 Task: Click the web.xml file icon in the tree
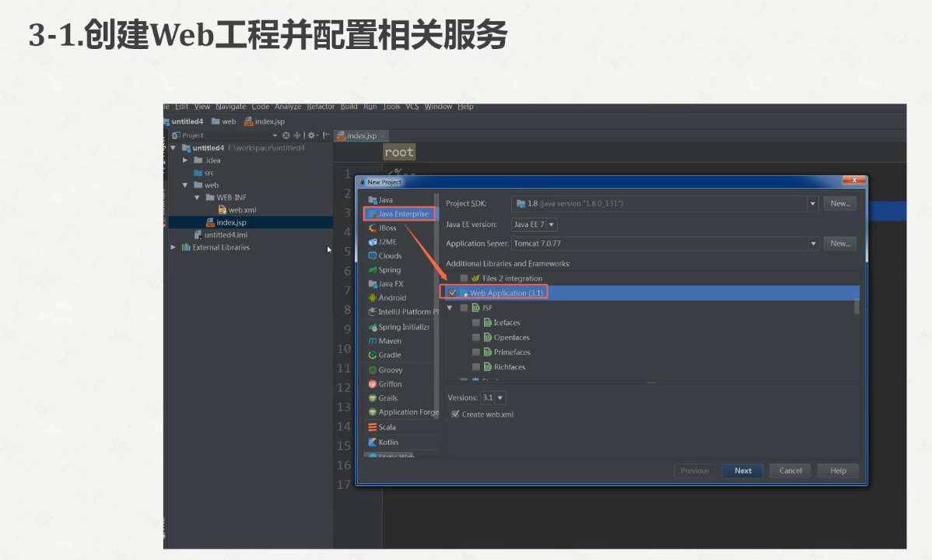(x=222, y=210)
